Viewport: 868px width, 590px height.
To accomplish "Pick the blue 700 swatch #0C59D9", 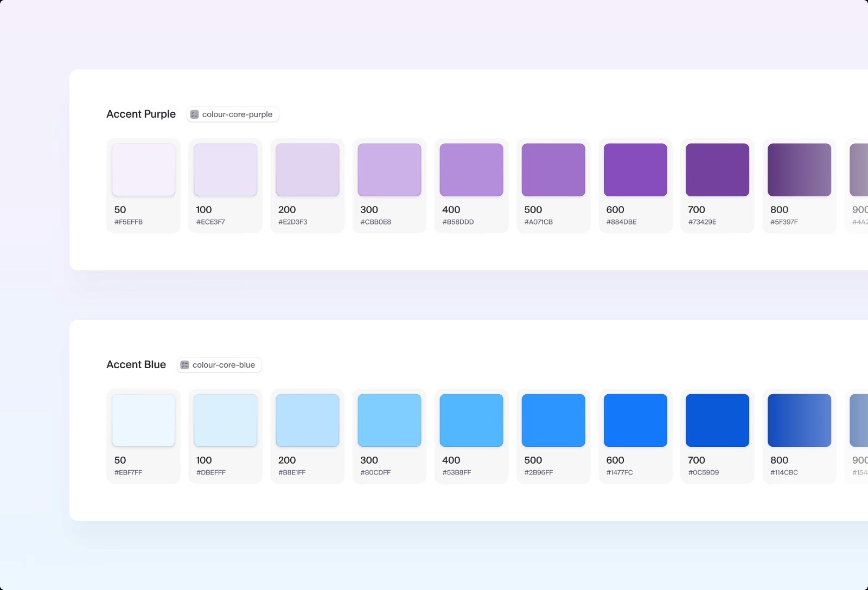I will pyautogui.click(x=717, y=420).
